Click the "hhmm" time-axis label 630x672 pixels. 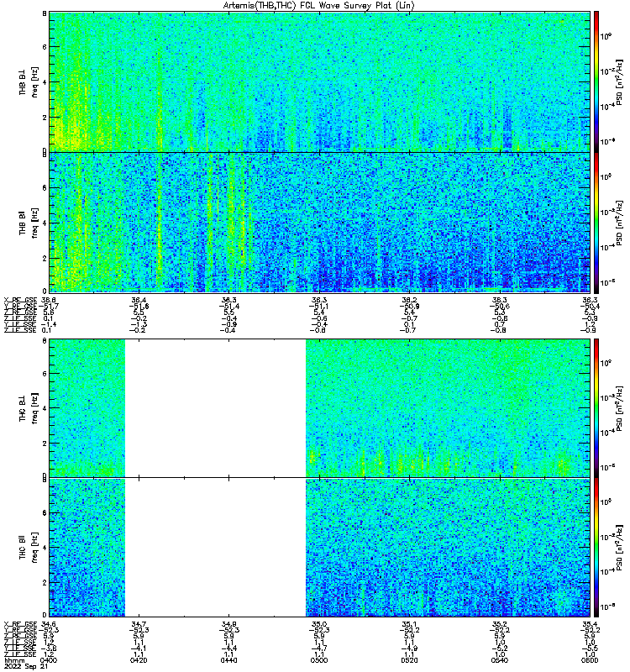(x=14, y=660)
